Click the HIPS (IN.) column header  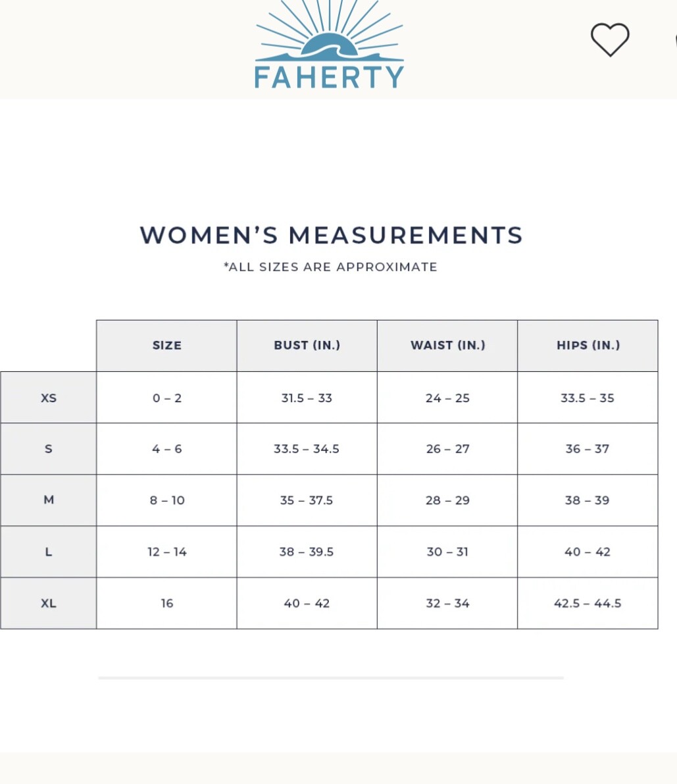coord(588,346)
